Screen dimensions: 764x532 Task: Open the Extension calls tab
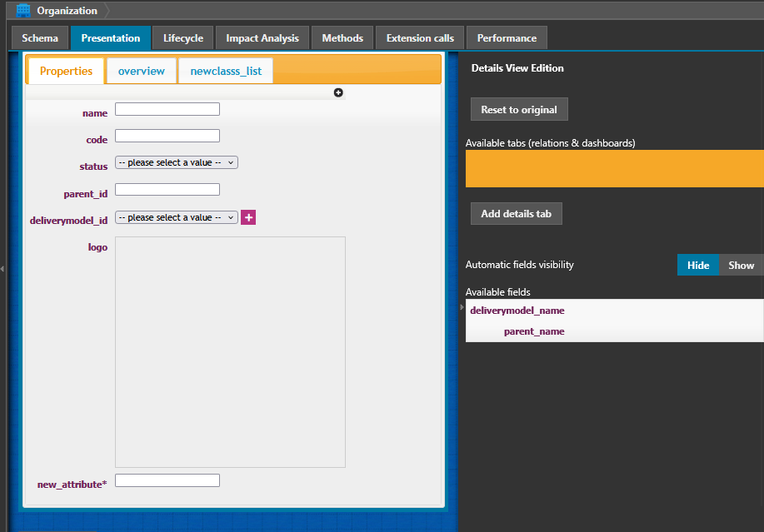coord(420,38)
